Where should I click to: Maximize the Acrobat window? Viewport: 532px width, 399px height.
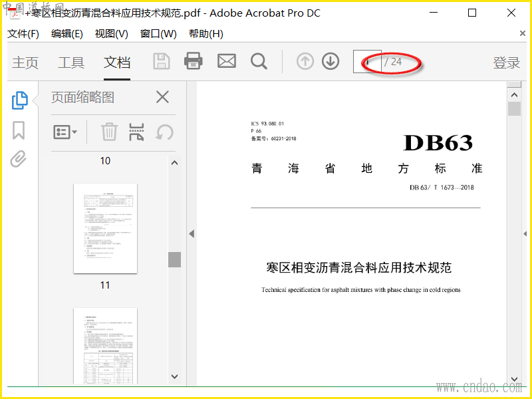472,13
